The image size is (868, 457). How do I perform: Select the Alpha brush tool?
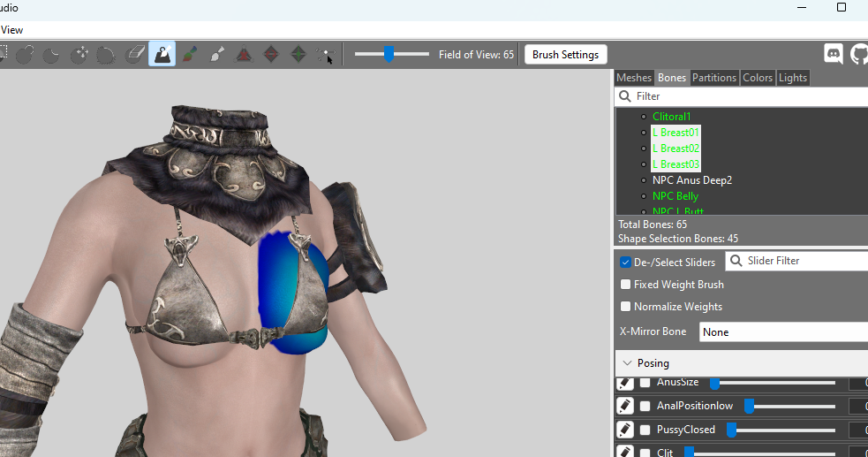point(216,54)
